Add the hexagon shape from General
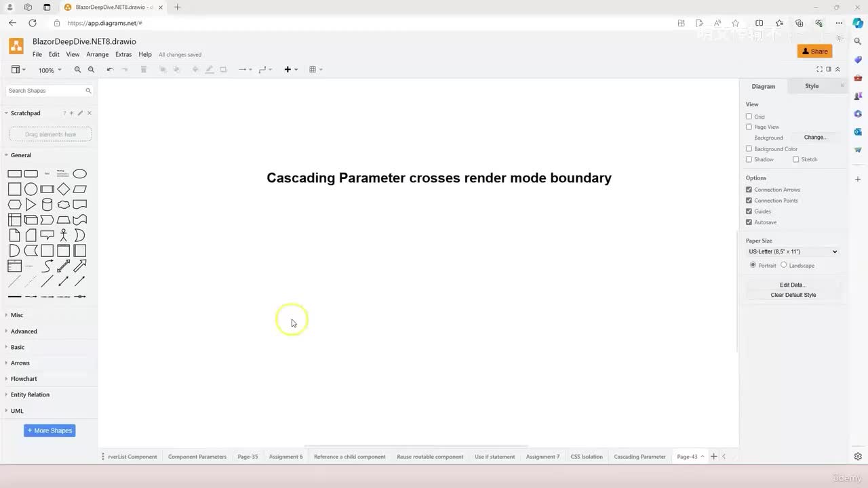The image size is (868, 488). tap(14, 205)
